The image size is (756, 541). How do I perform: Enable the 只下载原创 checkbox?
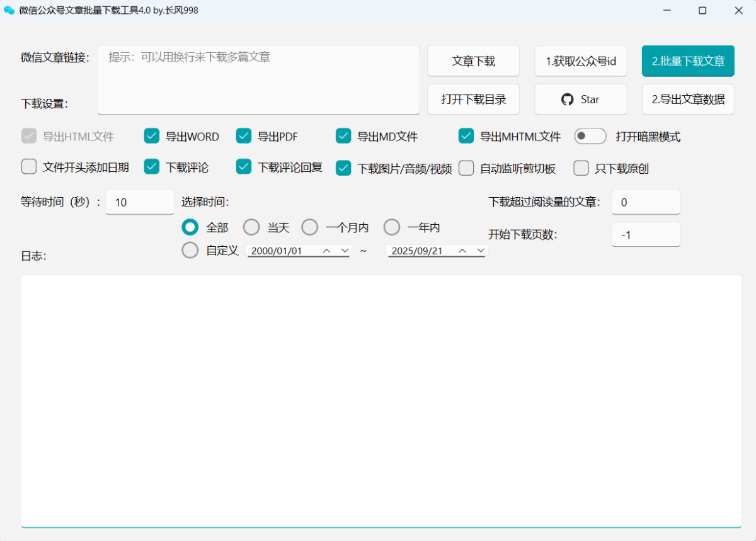(x=581, y=168)
